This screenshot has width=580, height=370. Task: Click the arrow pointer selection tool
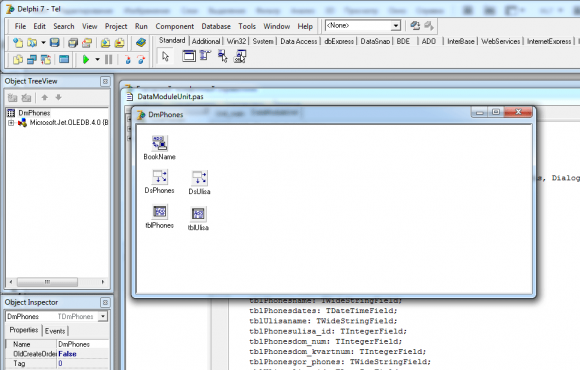coord(165,57)
